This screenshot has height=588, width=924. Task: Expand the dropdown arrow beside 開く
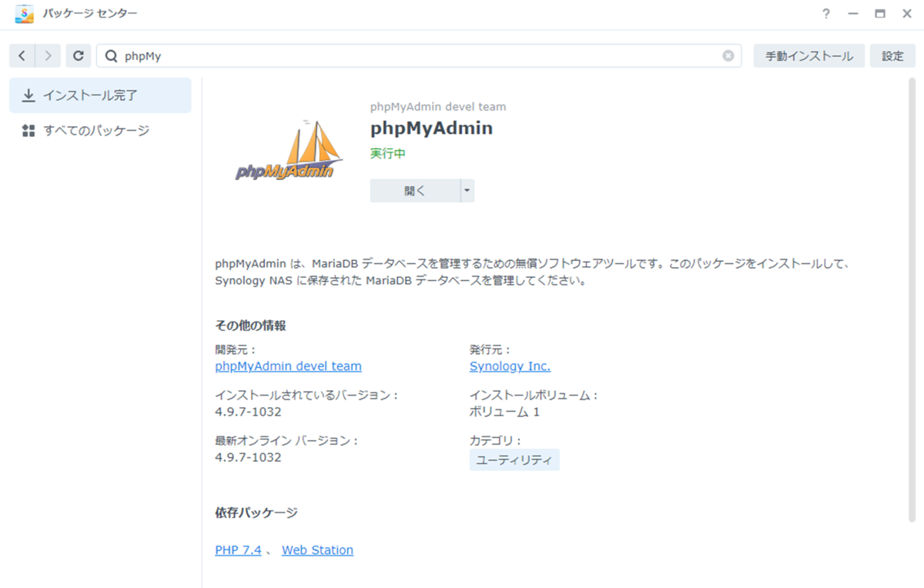click(467, 191)
